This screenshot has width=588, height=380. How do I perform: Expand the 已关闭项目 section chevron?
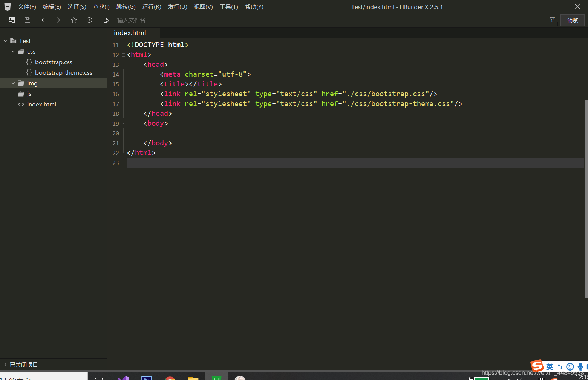point(5,365)
